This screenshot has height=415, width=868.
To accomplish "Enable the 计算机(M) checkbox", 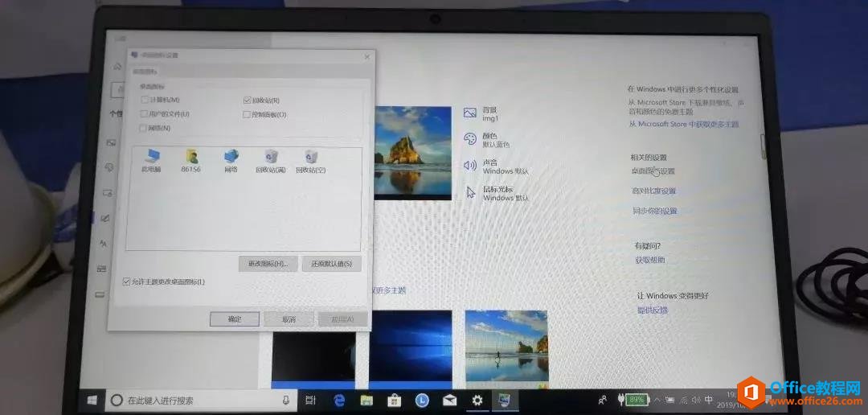I will coord(145,100).
